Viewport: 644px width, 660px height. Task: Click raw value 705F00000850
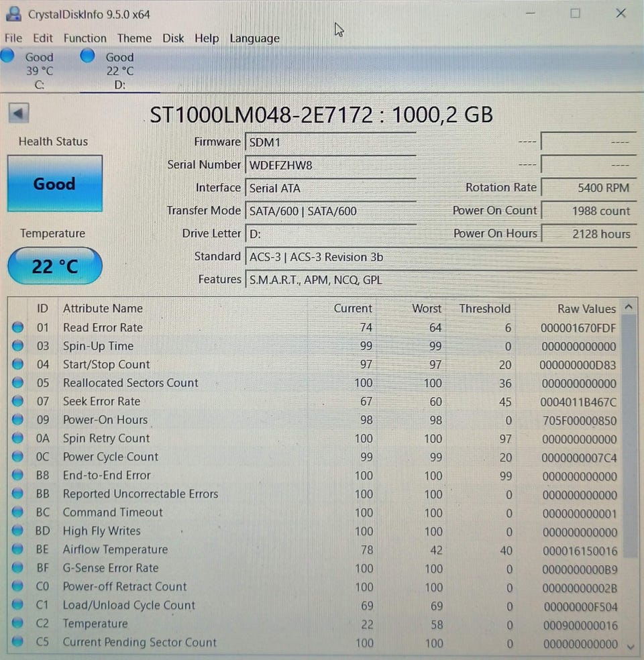[x=579, y=421]
